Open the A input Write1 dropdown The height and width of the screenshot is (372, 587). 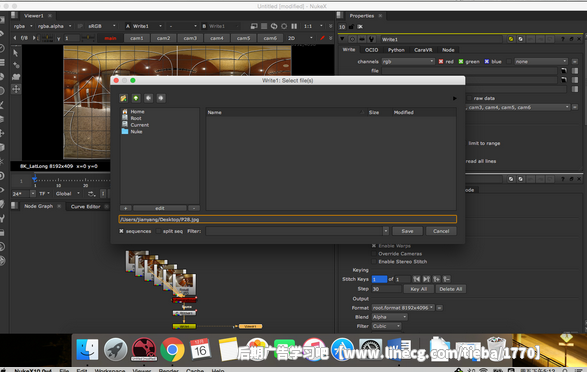point(144,26)
